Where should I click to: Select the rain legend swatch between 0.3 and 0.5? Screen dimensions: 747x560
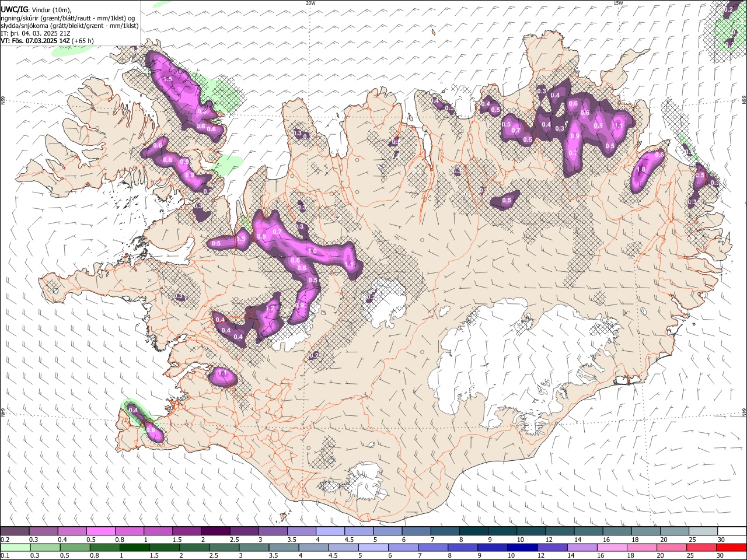(x=45, y=547)
